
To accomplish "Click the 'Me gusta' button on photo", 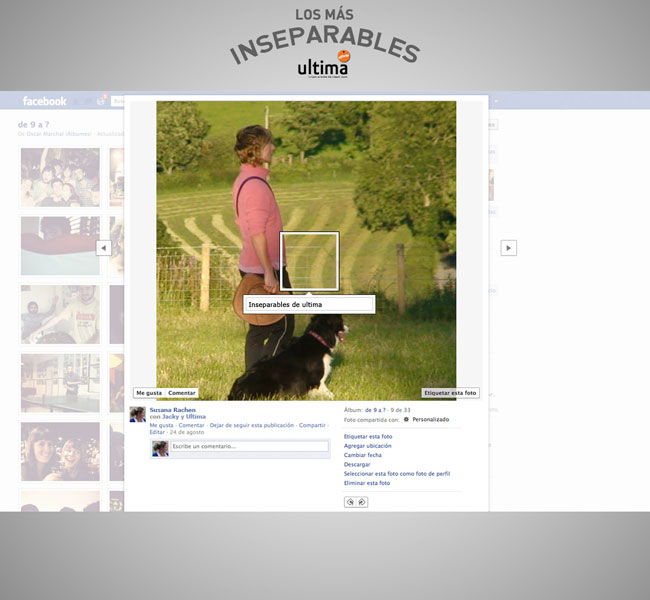I will [148, 393].
